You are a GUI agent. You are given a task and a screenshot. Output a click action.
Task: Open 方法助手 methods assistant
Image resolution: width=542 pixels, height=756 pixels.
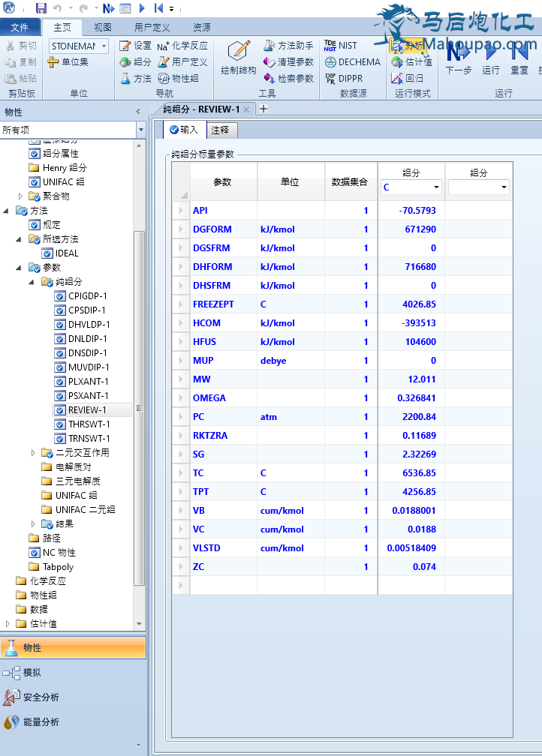289,46
